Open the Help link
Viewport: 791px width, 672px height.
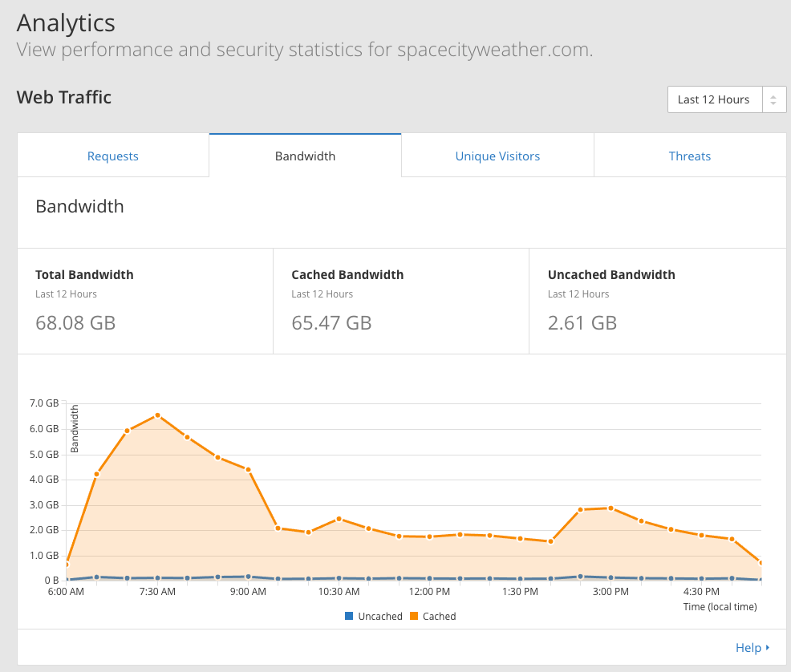748,647
